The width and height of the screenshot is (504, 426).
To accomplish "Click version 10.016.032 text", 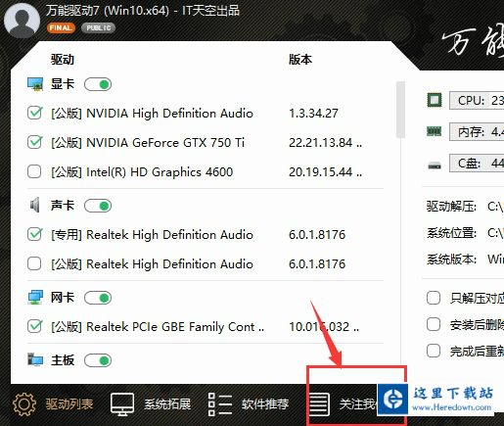I will [x=324, y=326].
